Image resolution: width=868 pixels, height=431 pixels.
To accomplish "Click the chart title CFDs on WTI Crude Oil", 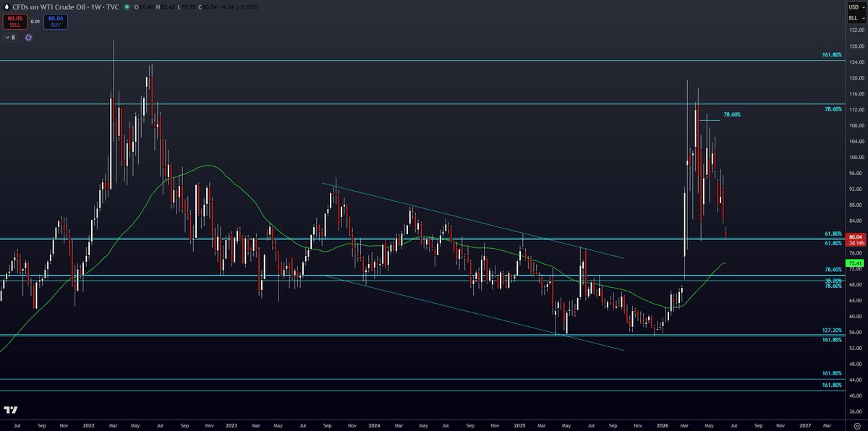I will coord(47,7).
